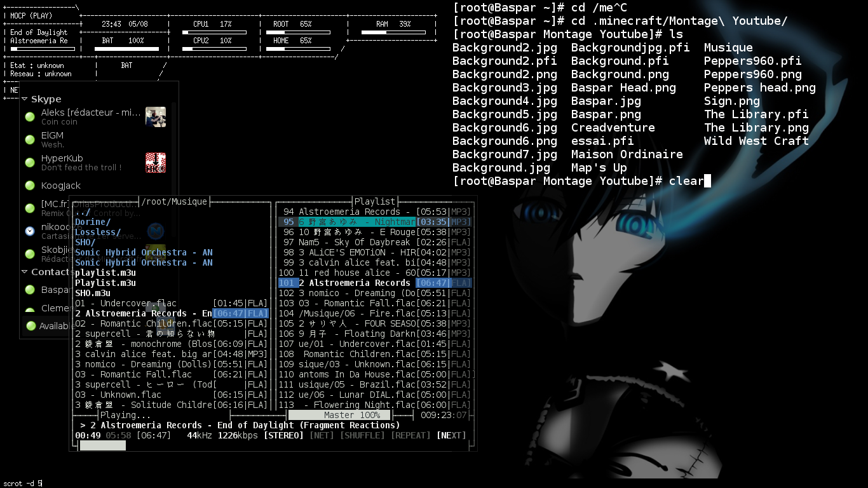Image resolution: width=868 pixels, height=488 pixels.
Task: Select playlist entry 98 ALiCE'S EMOTiON
Action: (375, 252)
